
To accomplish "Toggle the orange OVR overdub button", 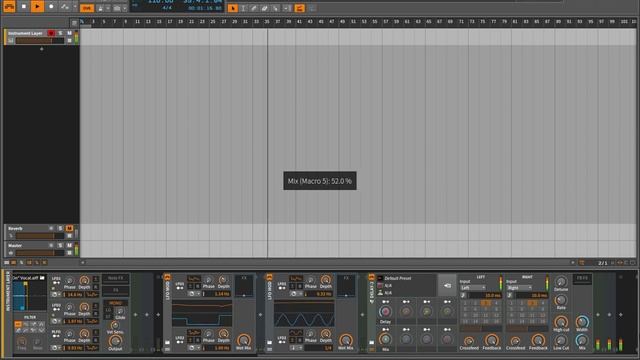I will tap(87, 8).
